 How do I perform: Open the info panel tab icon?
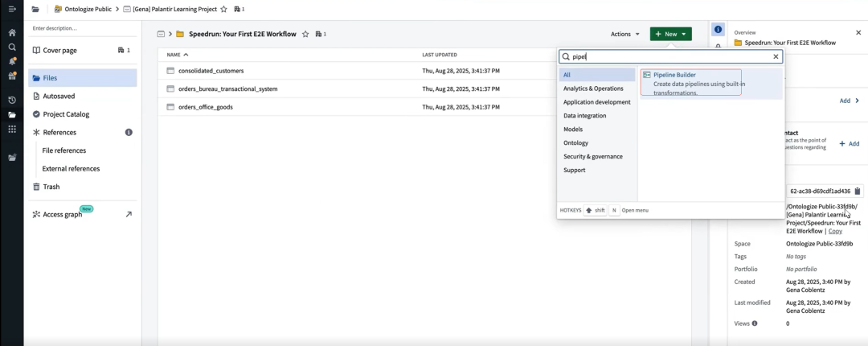click(x=718, y=30)
